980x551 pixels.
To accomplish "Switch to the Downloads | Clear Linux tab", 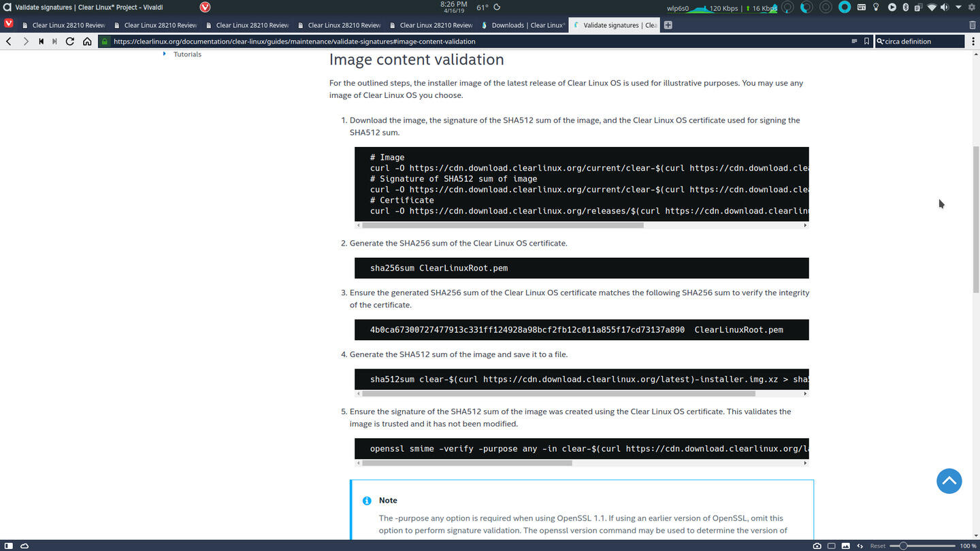I will point(523,25).
